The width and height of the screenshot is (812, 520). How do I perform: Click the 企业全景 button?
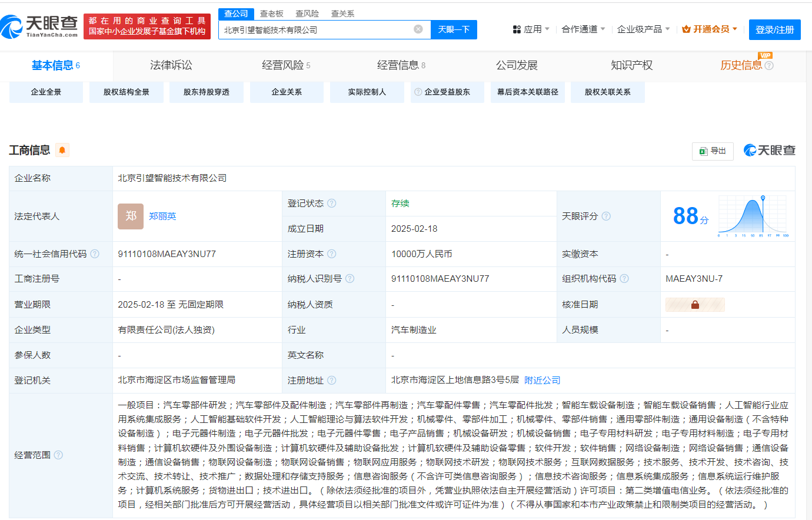tap(46, 92)
